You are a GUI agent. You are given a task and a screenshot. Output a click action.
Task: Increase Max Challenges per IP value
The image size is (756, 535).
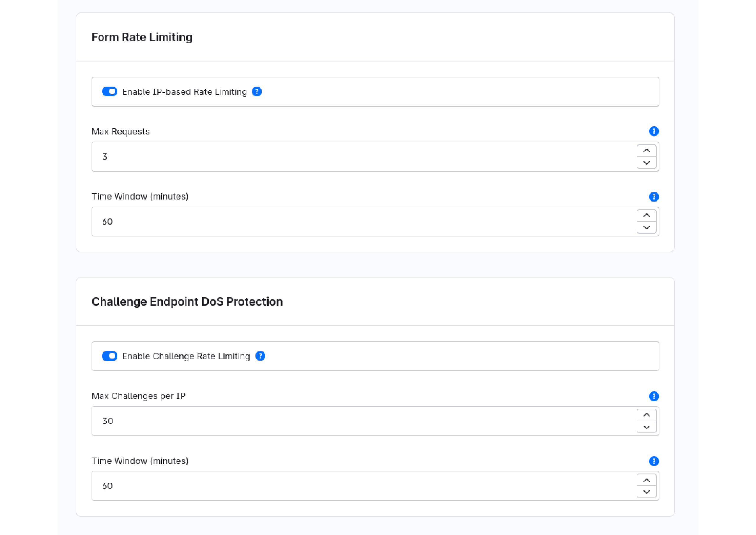[646, 415]
